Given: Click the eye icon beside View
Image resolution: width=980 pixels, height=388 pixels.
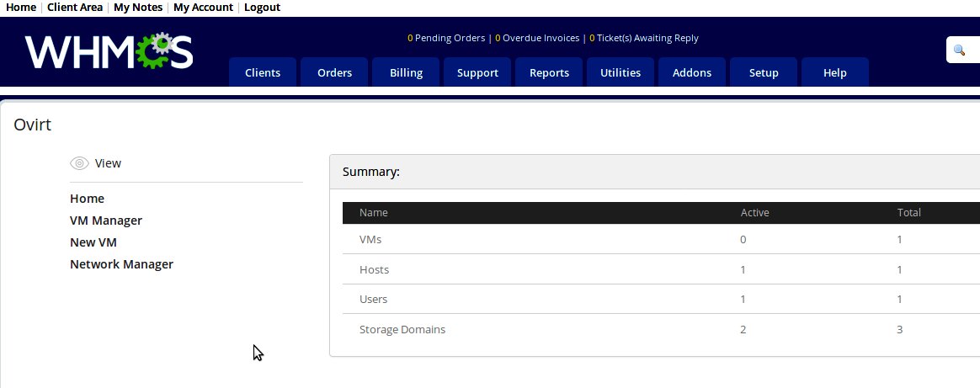Looking at the screenshot, I should point(79,163).
